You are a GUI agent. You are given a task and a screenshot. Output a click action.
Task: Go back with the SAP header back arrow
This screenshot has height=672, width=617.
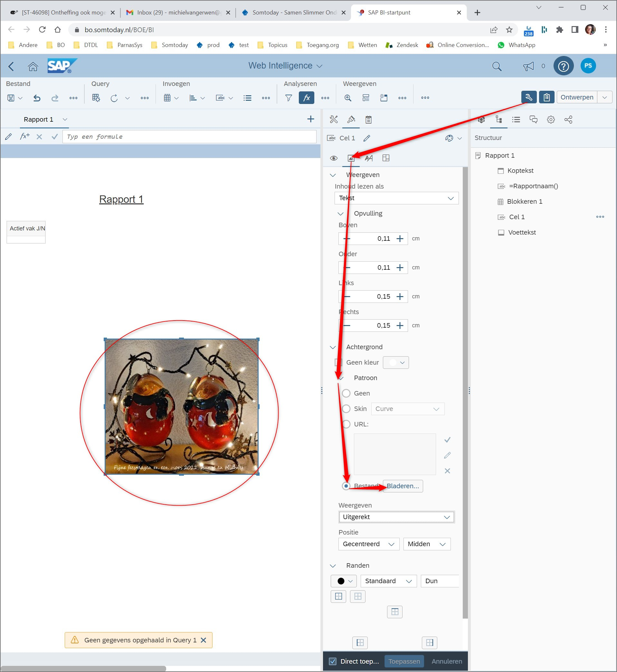tap(11, 66)
